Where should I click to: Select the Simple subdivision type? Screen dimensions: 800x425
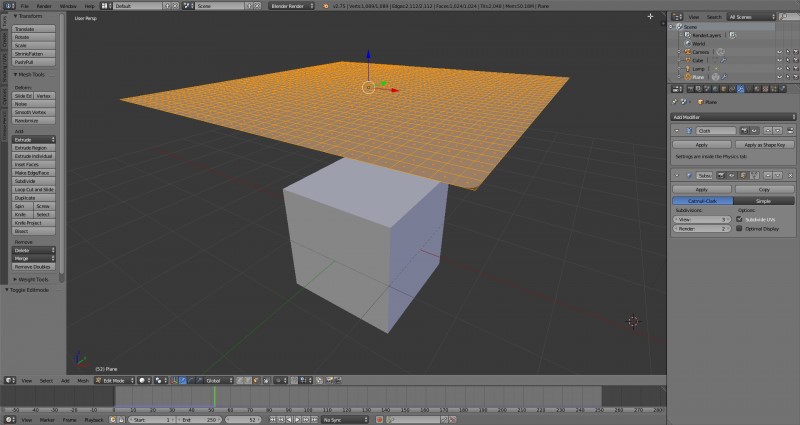tap(763, 201)
